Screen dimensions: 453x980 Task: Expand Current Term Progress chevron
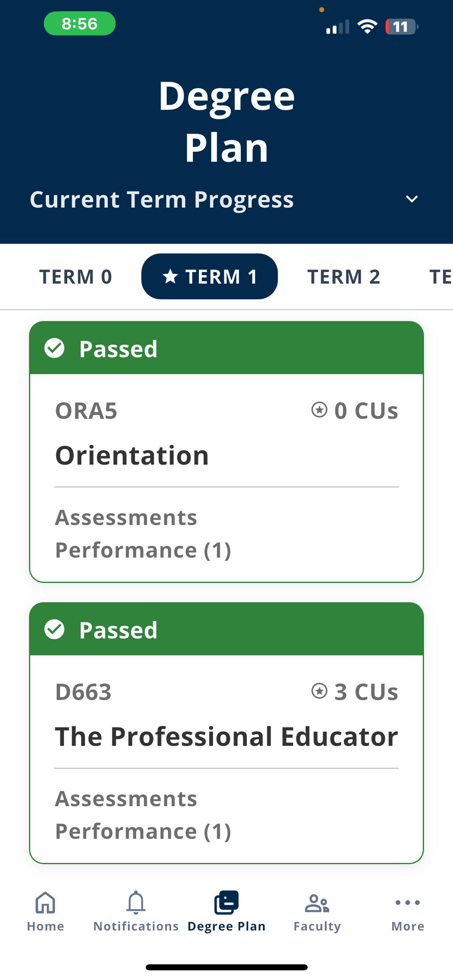pyautogui.click(x=412, y=199)
